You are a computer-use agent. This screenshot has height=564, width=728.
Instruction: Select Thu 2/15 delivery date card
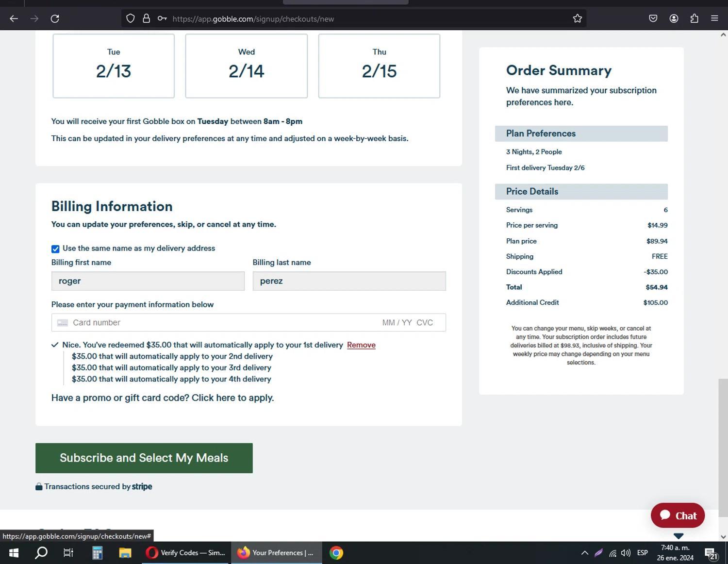(x=379, y=66)
